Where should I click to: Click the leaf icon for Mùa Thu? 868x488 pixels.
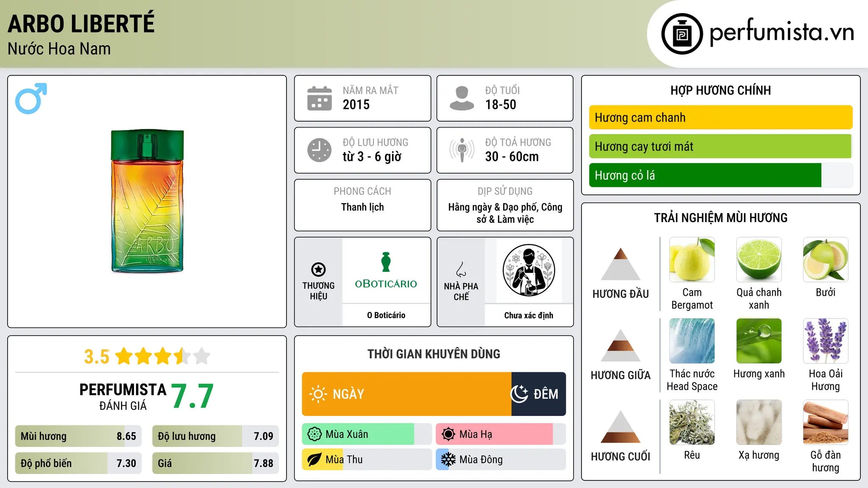(x=314, y=460)
